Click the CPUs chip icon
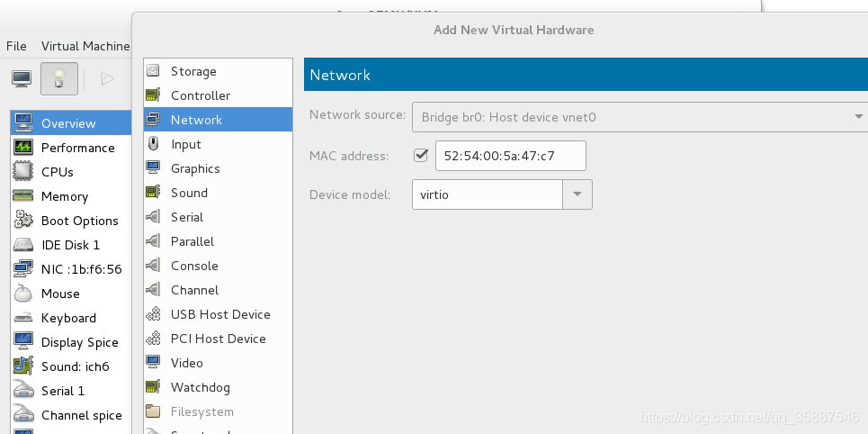This screenshot has width=868, height=434. point(23,172)
